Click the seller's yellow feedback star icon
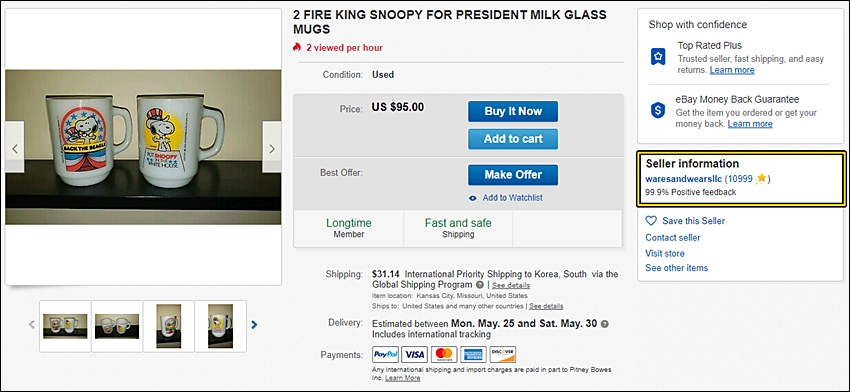 click(x=761, y=178)
